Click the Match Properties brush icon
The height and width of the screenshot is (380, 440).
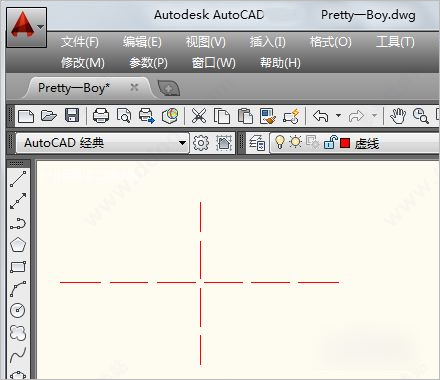tap(268, 116)
